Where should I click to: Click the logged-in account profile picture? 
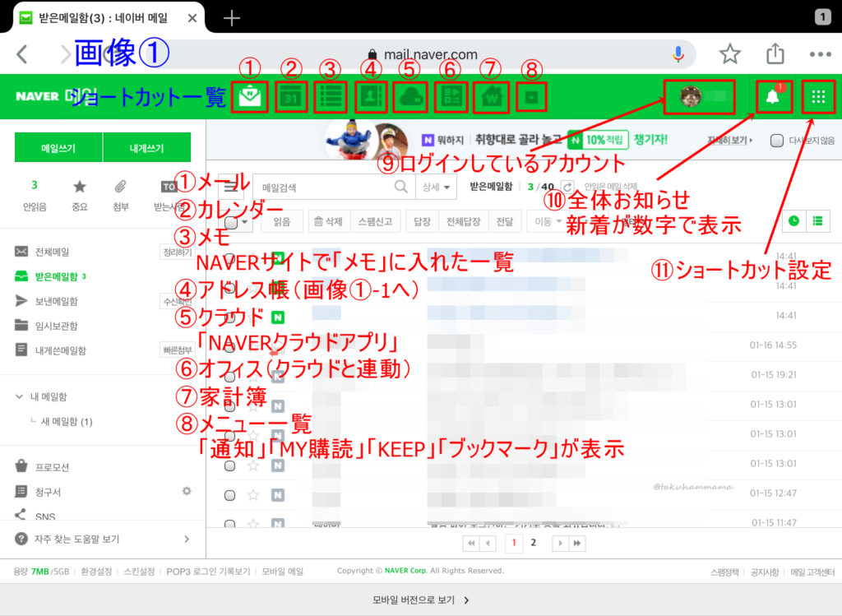(x=691, y=97)
